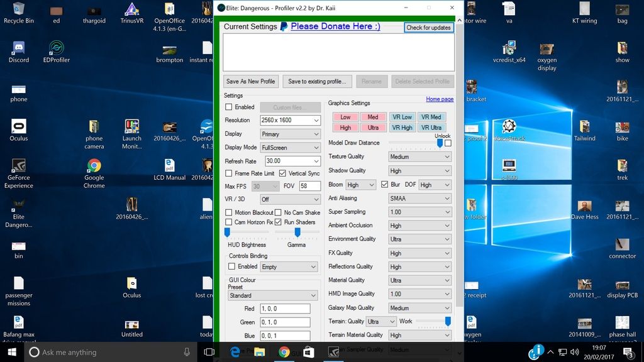The width and height of the screenshot is (644, 362).
Task: Open the vcredist_x64 installer icon
Action: tap(509, 52)
